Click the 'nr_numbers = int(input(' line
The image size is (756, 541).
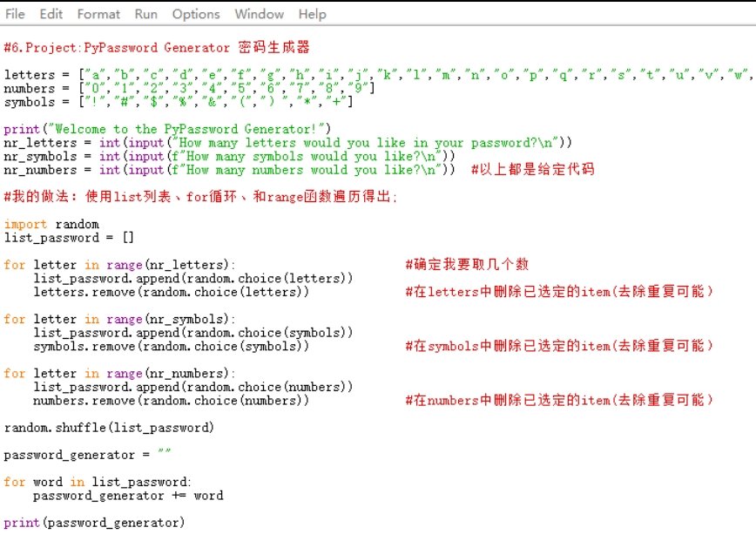[x=229, y=170]
